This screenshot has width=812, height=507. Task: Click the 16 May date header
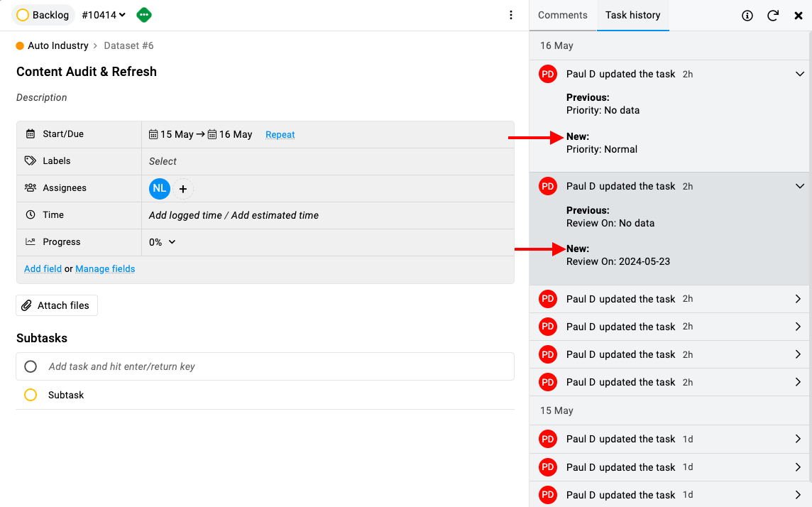coord(556,45)
